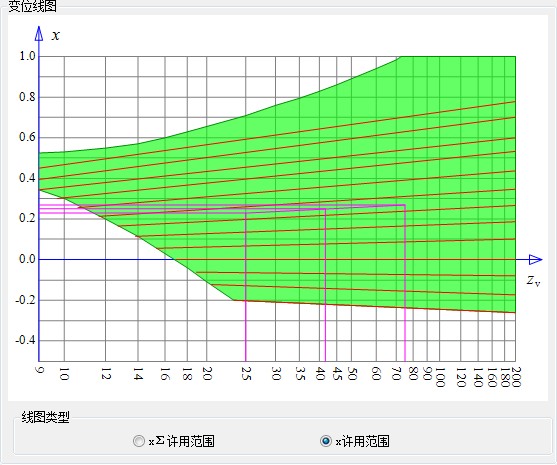Click the x-axis label 80
Viewport: 557px width, 465px height.
[x=413, y=373]
